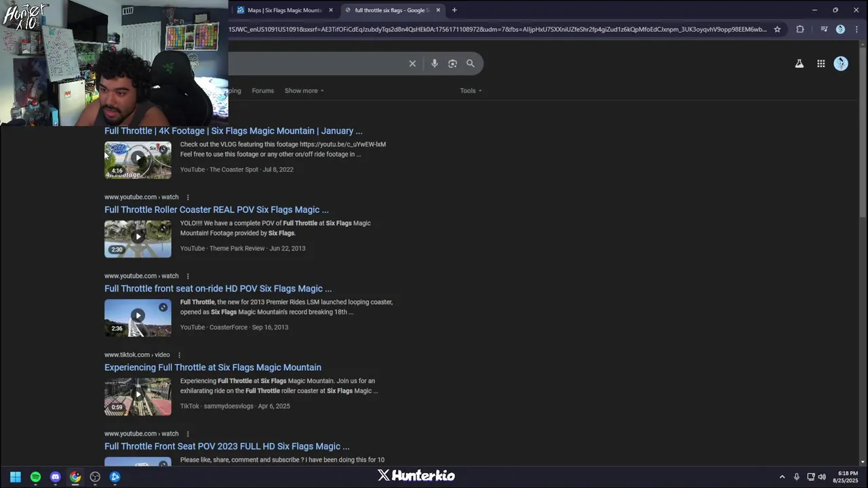Image resolution: width=868 pixels, height=488 pixels.
Task: Open the network status tray icon
Action: 810,477
